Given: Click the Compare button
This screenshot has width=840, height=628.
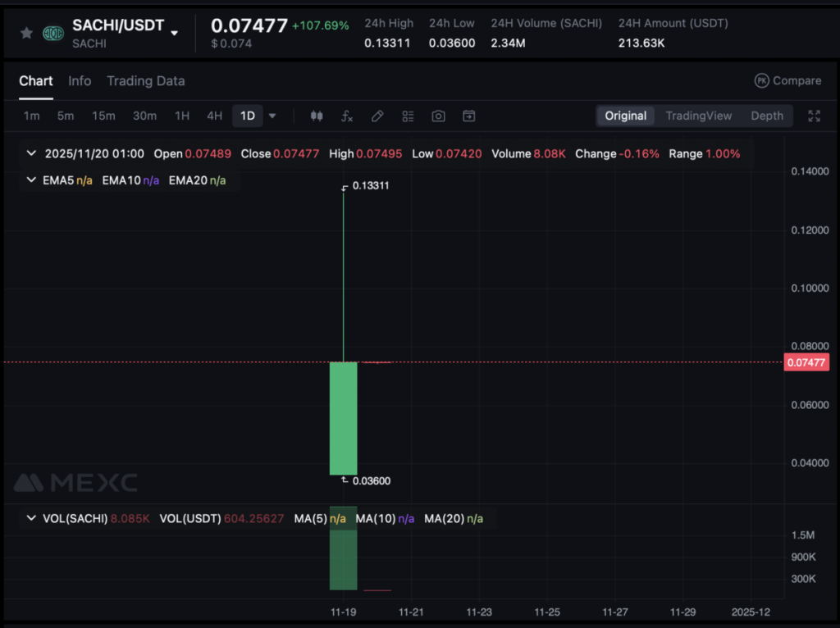Looking at the screenshot, I should click(787, 81).
